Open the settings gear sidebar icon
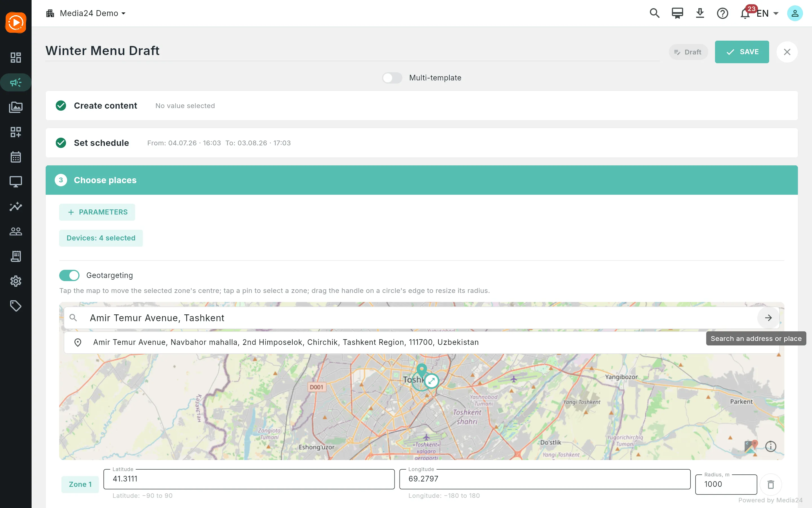The image size is (812, 508). click(x=16, y=281)
